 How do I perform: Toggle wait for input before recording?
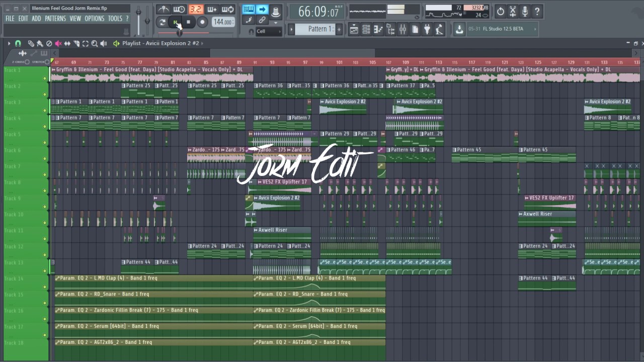(x=179, y=9)
